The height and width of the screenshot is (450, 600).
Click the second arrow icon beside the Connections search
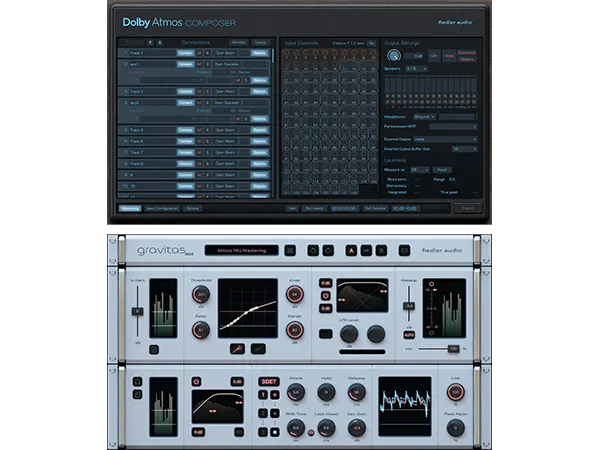[160, 42]
